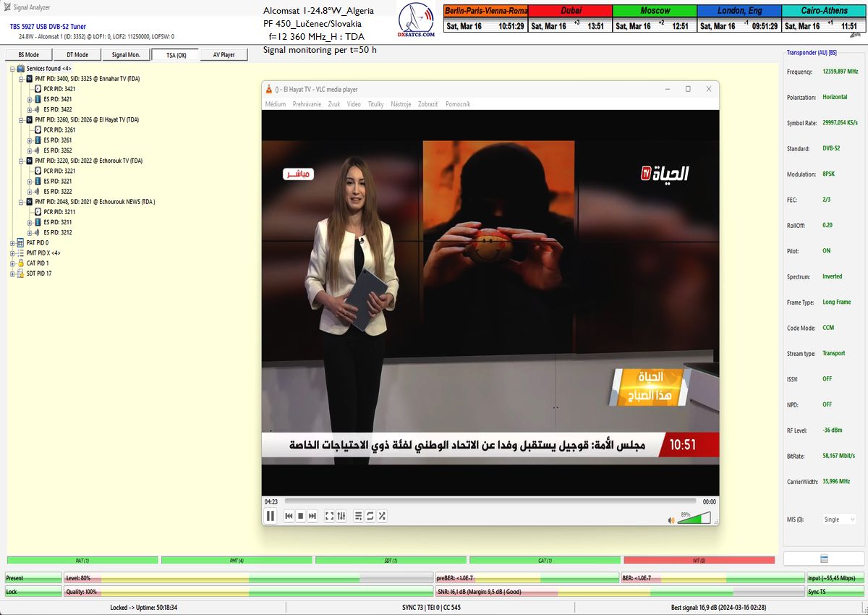Screen dimensions: 868x615
Task: Expand the SDT PID 17 node
Action: 12,273
